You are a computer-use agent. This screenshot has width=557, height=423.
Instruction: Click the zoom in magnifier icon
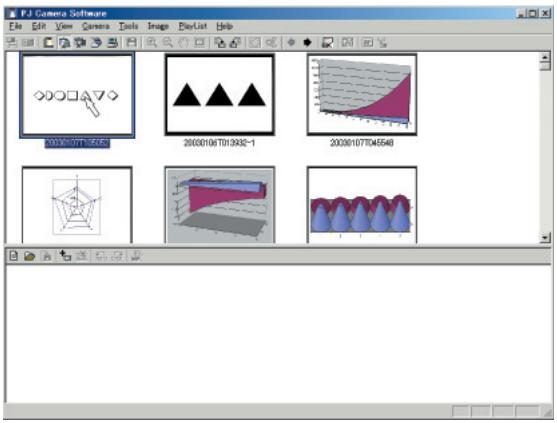click(152, 43)
